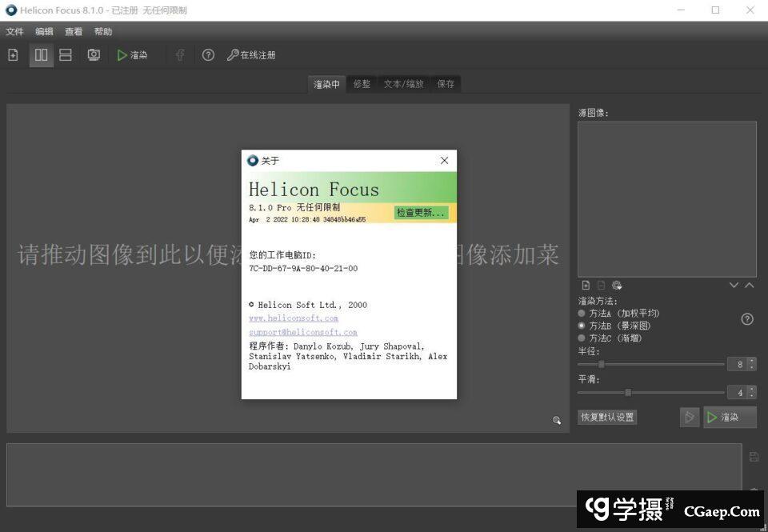Open the help icon next to the render methods

(x=747, y=319)
